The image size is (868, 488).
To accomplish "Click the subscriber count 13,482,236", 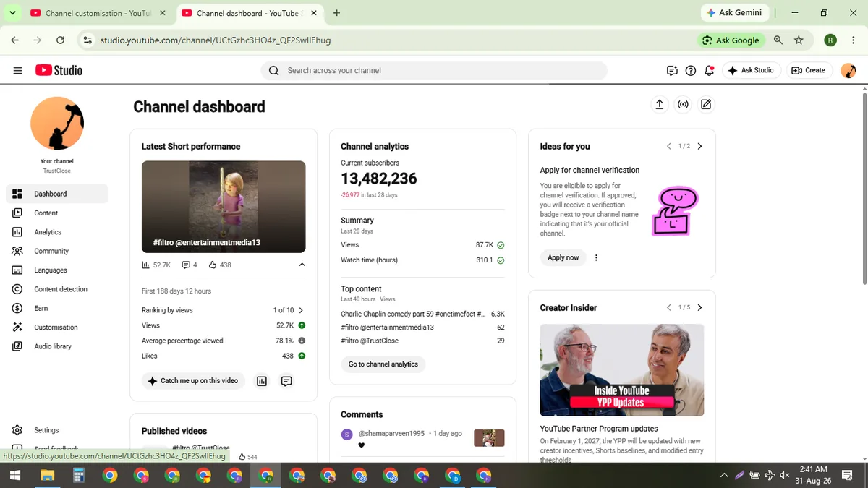I will pos(379,179).
